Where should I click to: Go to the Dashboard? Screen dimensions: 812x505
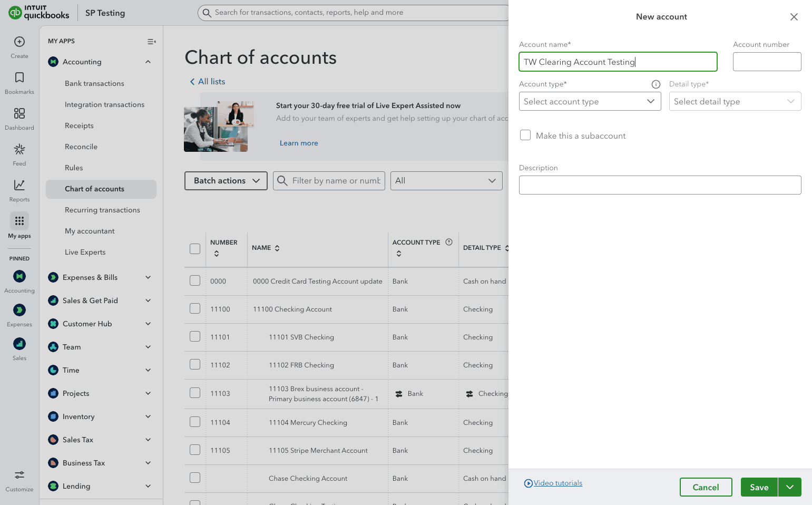[x=19, y=117]
